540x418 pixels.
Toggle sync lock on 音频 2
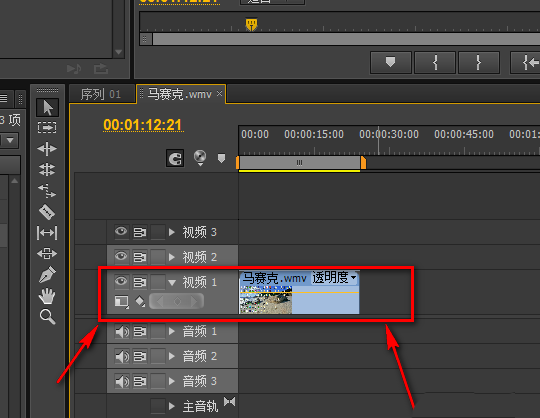pos(140,356)
